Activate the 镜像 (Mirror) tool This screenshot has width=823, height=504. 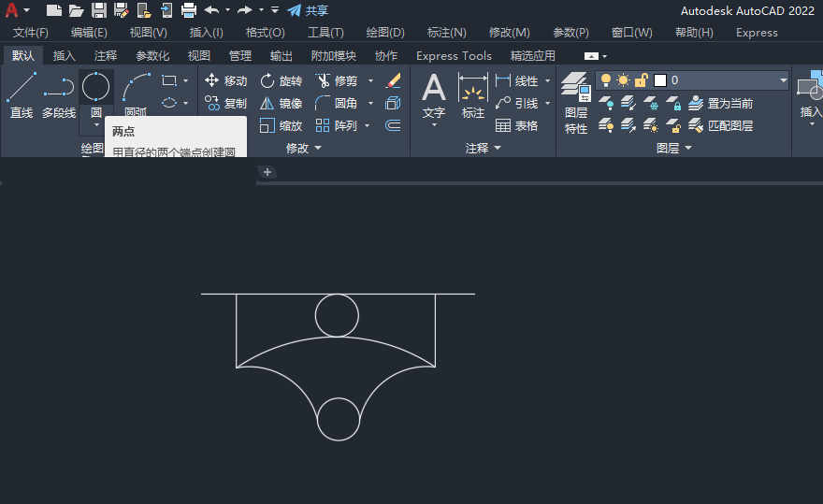[x=281, y=103]
